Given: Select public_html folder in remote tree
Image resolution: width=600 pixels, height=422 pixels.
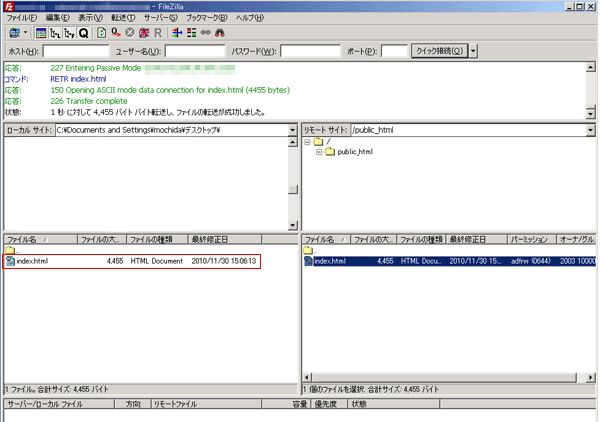Looking at the screenshot, I should click(x=355, y=152).
